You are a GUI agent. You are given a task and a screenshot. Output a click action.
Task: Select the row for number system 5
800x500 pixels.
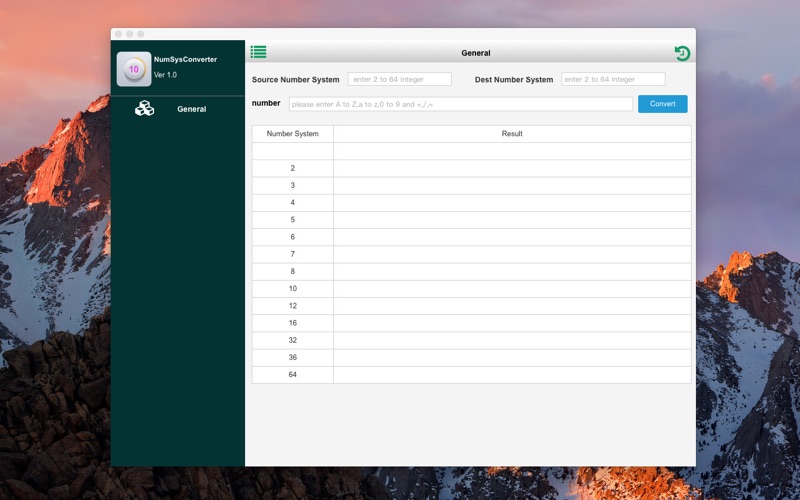pyautogui.click(x=471, y=220)
